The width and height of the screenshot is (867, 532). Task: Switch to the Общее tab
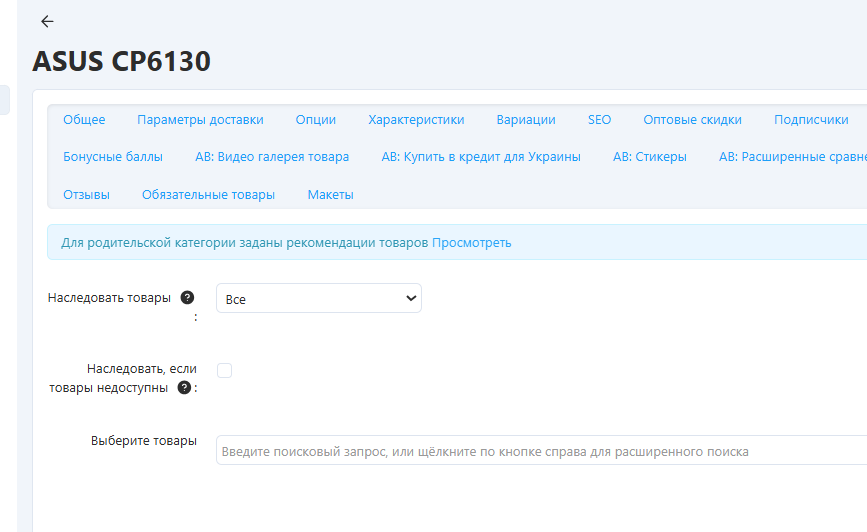(x=84, y=120)
